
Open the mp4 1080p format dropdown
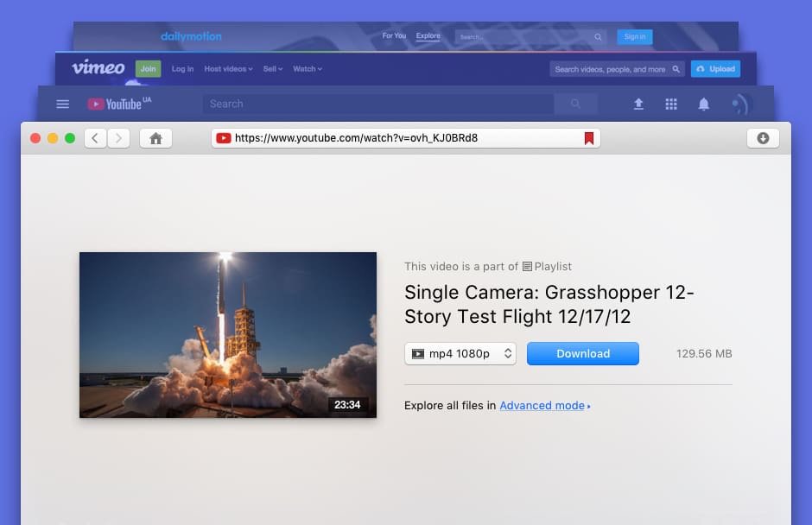coord(460,353)
